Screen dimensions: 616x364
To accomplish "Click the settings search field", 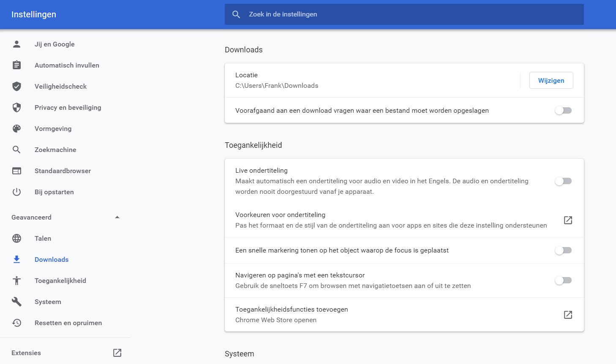I will (x=404, y=14).
